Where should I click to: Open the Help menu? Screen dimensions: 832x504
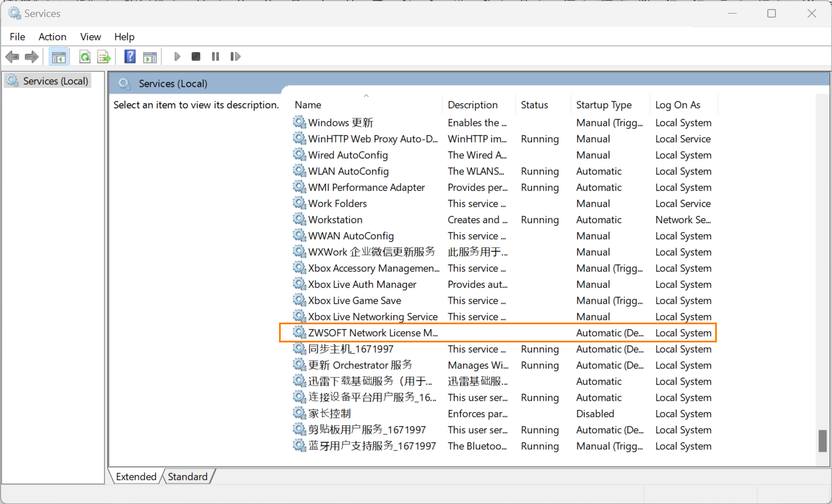[x=124, y=37]
